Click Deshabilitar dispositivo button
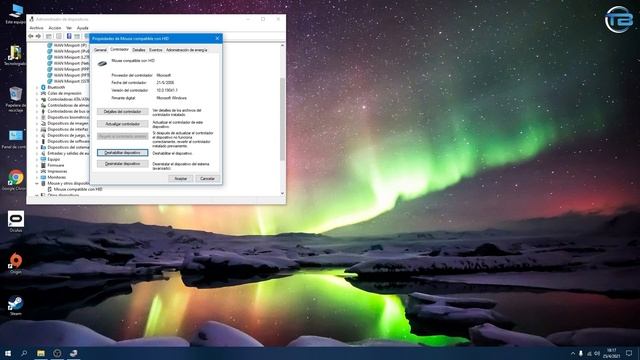 (x=122, y=153)
